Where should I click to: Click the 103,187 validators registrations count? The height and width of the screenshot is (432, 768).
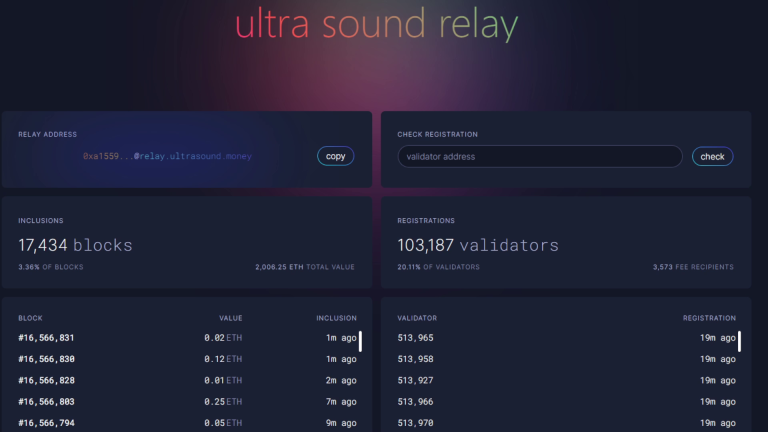pyautogui.click(x=478, y=245)
